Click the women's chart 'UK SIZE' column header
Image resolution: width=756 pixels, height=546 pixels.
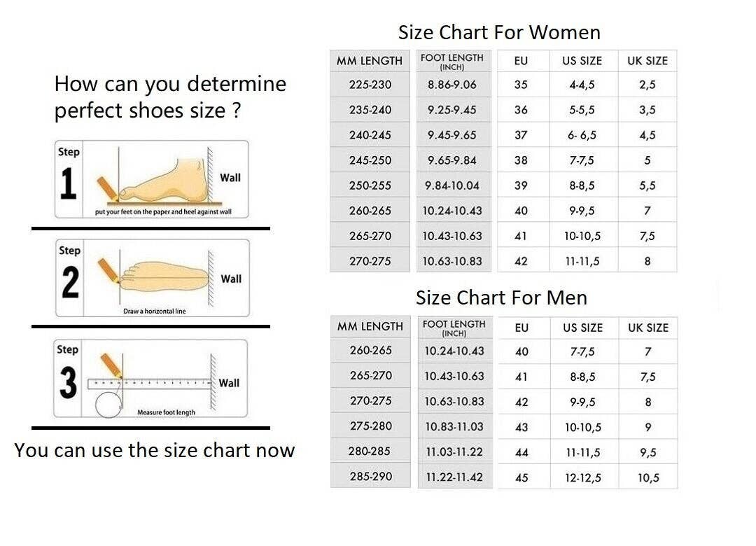click(x=647, y=61)
